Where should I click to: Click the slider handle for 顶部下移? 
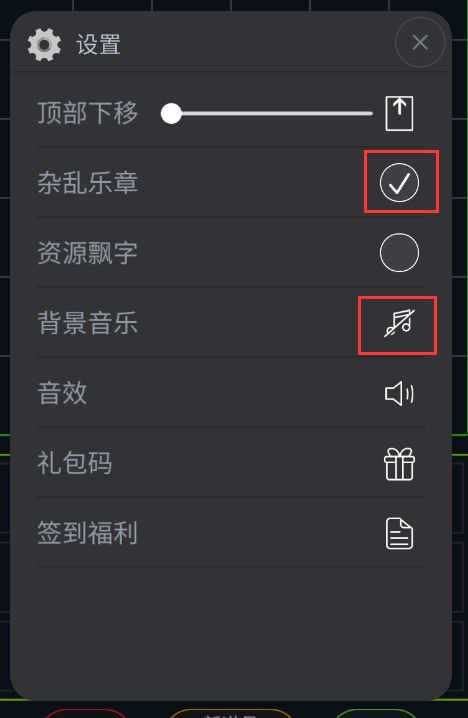point(171,114)
